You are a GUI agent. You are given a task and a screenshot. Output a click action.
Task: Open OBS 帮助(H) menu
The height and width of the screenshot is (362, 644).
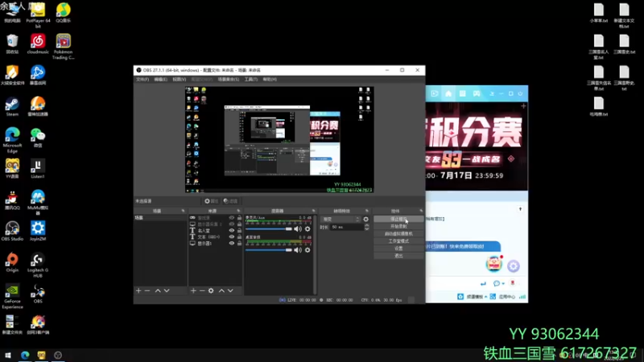pos(270,79)
